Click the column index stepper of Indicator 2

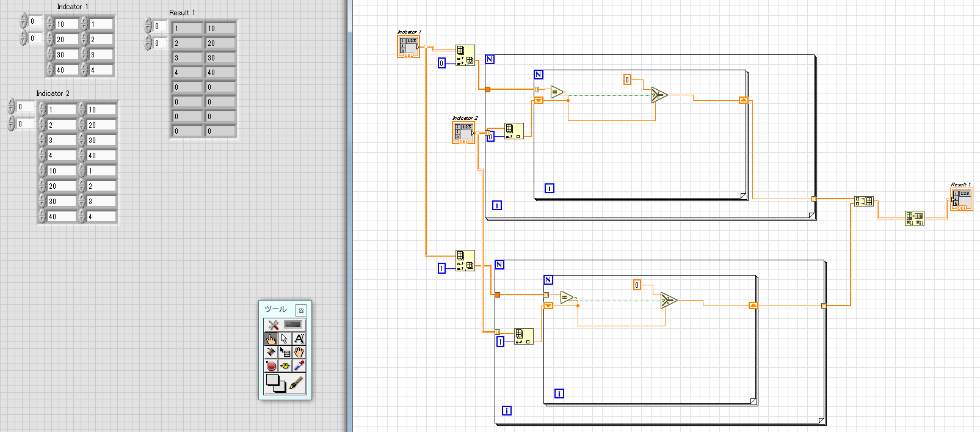pyautogui.click(x=11, y=123)
